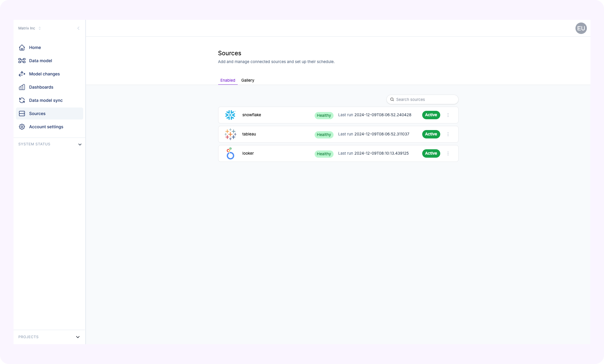Open the EU user avatar menu
604x364 pixels.
[581, 28]
